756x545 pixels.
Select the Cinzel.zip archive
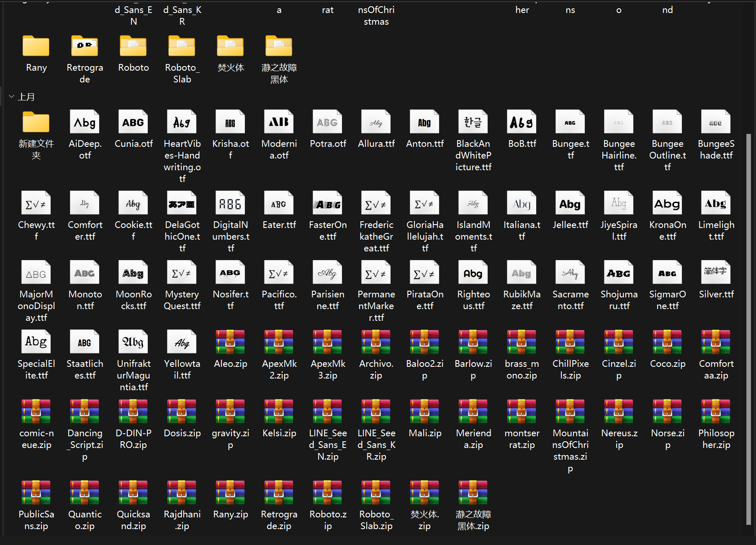pos(619,342)
